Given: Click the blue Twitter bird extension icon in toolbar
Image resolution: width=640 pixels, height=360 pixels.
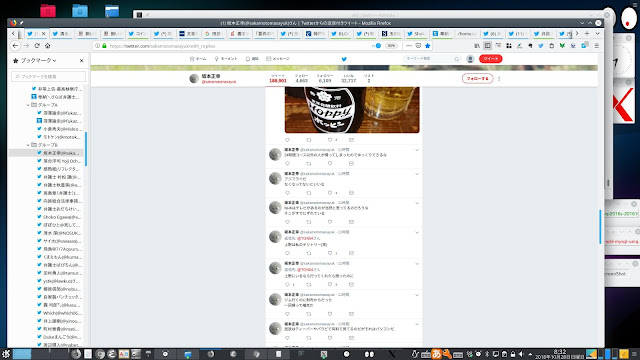Looking at the screenshot, I should [x=541, y=46].
